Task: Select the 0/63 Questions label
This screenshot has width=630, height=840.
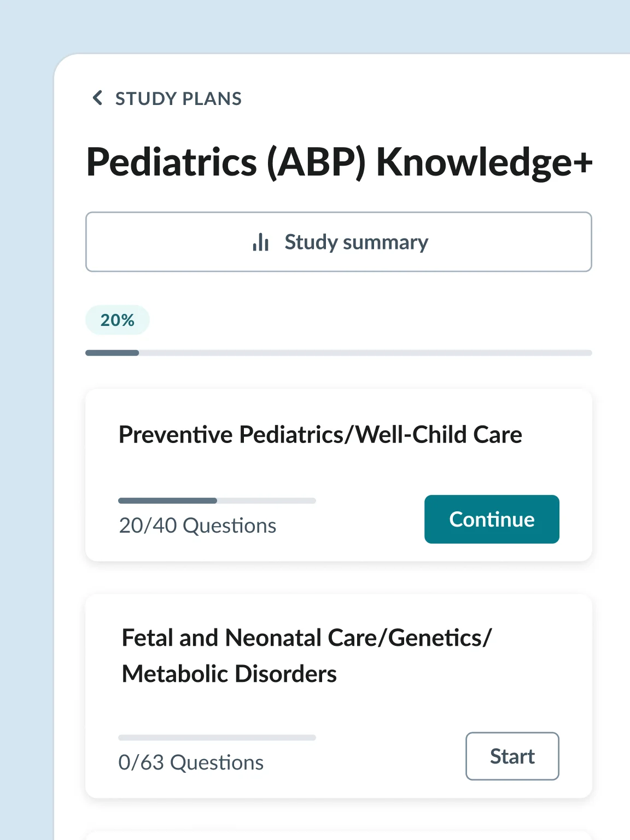Action: [191, 762]
